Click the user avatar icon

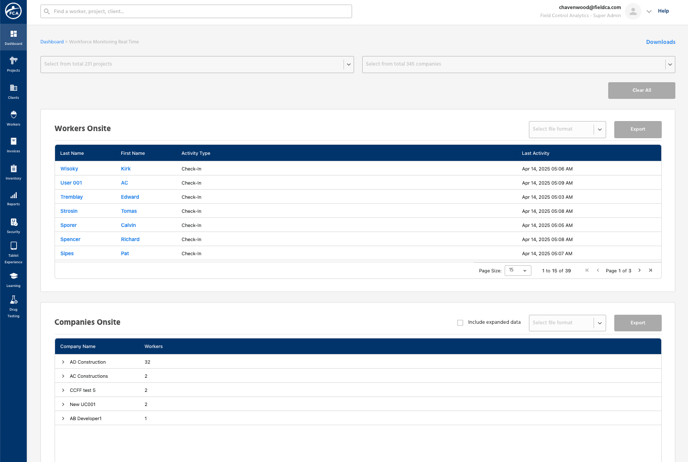(x=633, y=11)
